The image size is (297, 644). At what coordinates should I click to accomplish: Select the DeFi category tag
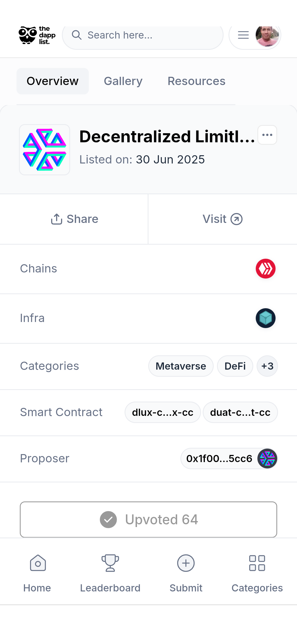pyautogui.click(x=235, y=366)
